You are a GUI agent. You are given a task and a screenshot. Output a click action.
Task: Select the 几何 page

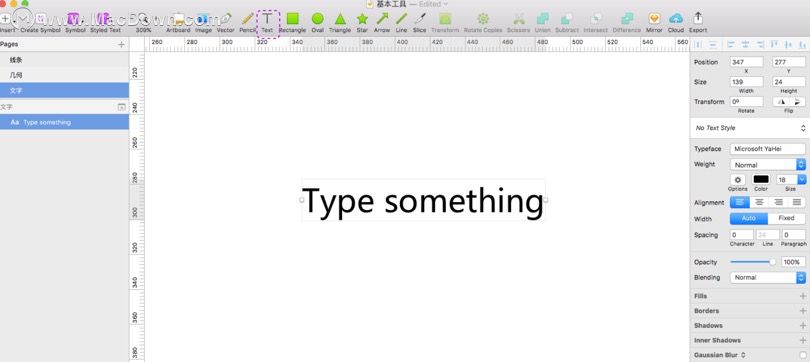[64, 75]
